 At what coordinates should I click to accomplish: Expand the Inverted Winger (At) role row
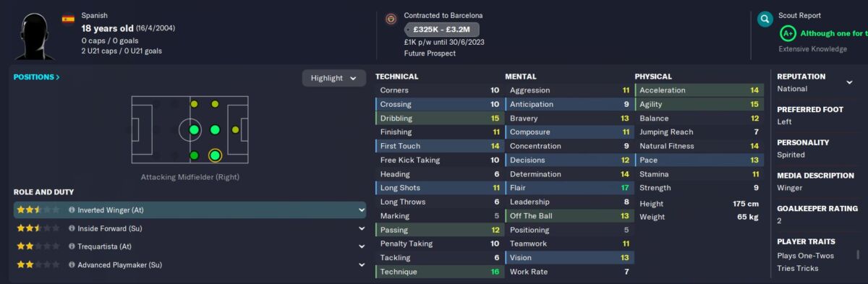point(361,210)
